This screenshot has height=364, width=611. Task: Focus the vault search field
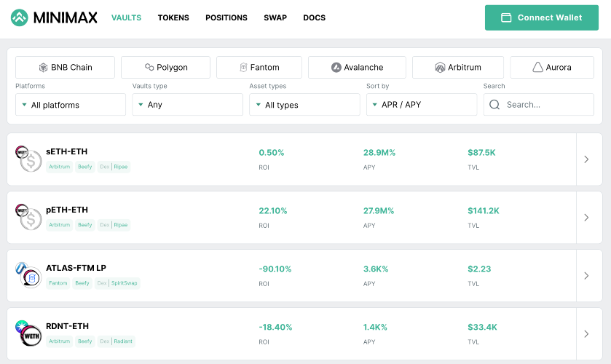[538, 104]
